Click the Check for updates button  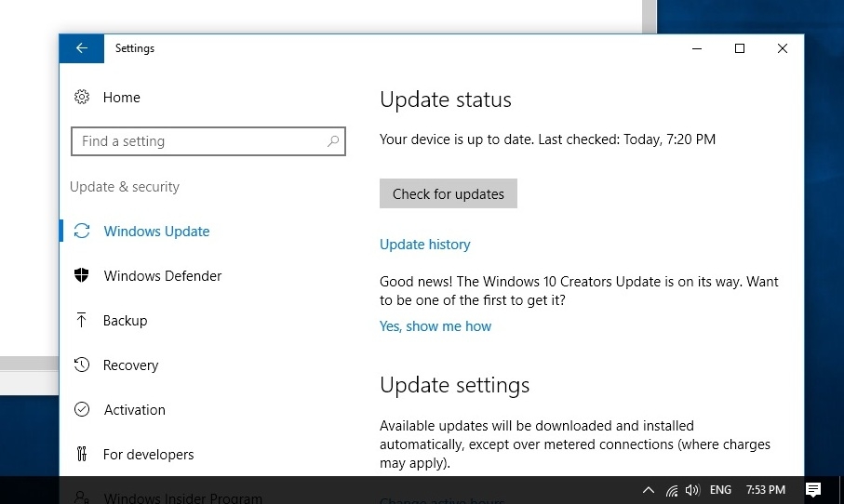pos(449,193)
